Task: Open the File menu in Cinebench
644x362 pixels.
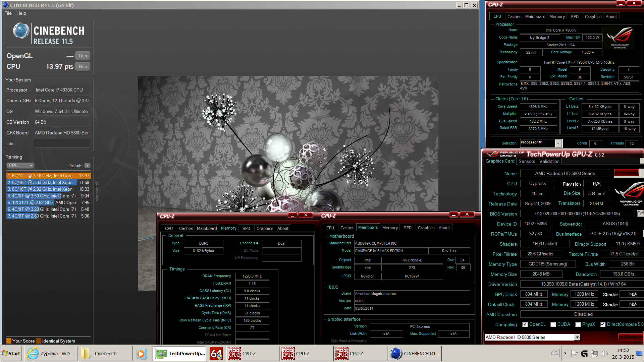Action: [8, 13]
